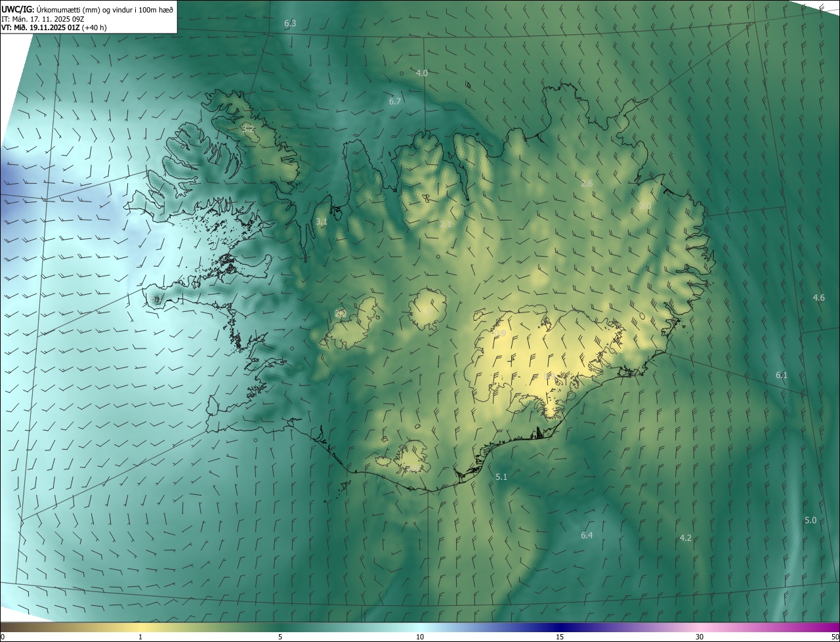
Task: Click the 4.6 value label on the map
Action: (x=818, y=297)
